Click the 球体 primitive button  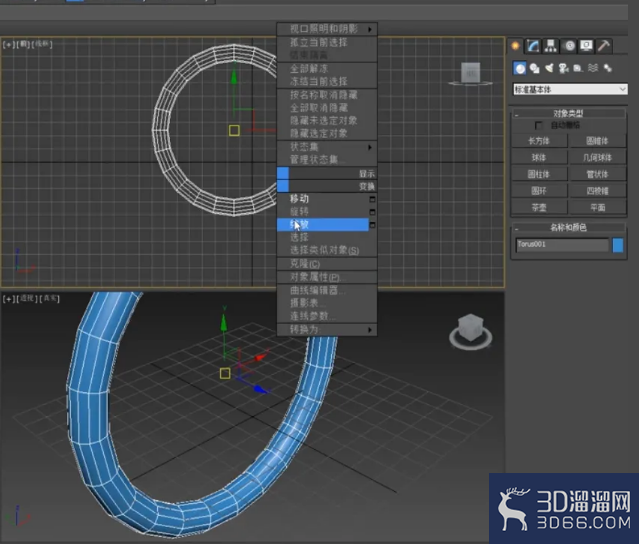tap(539, 158)
